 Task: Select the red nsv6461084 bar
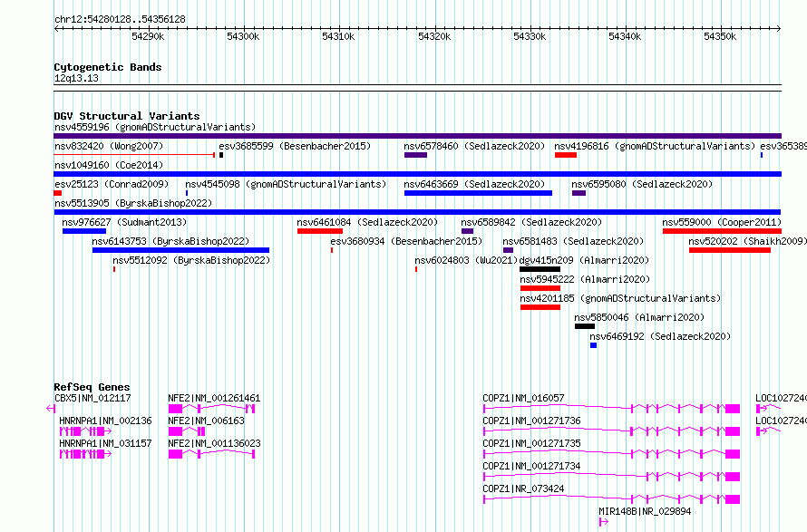coord(320,231)
